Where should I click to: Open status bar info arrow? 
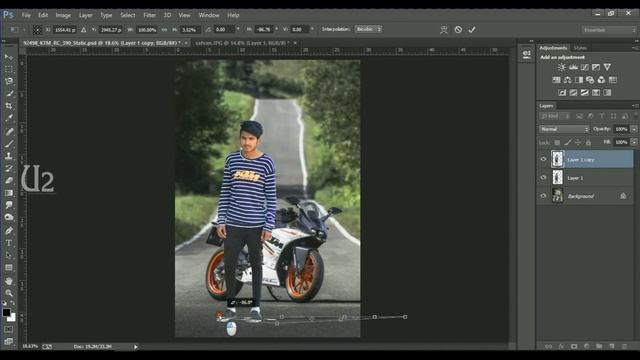click(136, 347)
